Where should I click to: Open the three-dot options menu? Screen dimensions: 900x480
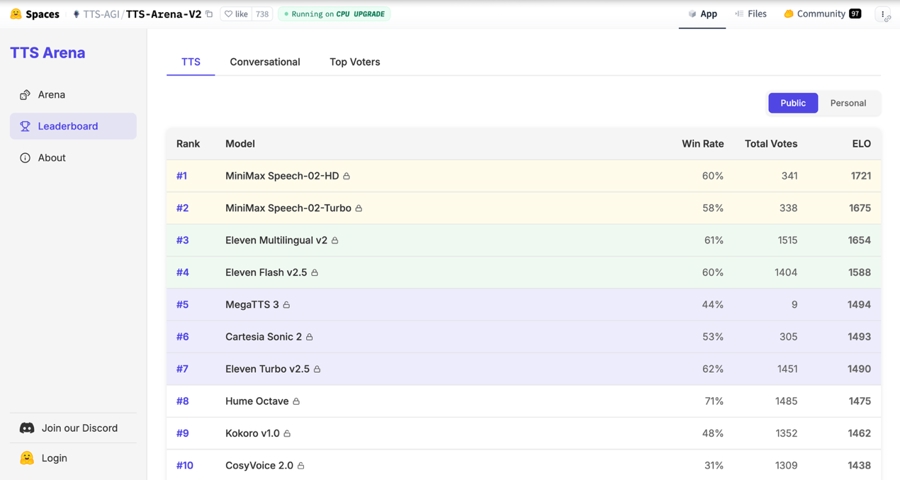(x=884, y=14)
